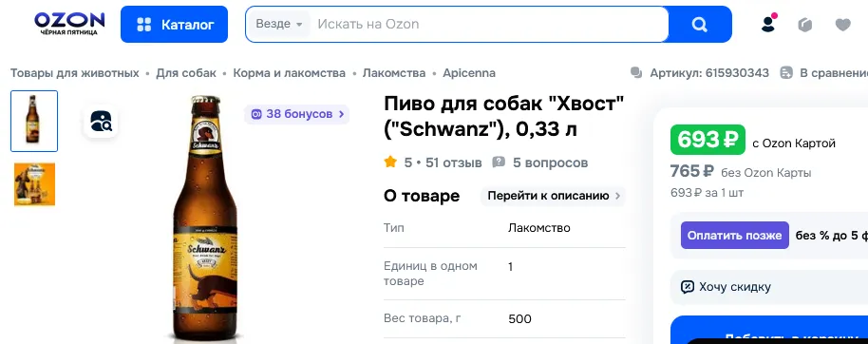
Task: Click the copy icon beside Артикул
Action: (636, 73)
